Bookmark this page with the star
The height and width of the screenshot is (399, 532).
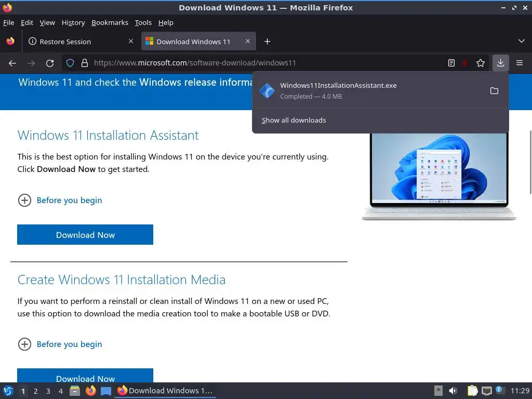point(481,63)
